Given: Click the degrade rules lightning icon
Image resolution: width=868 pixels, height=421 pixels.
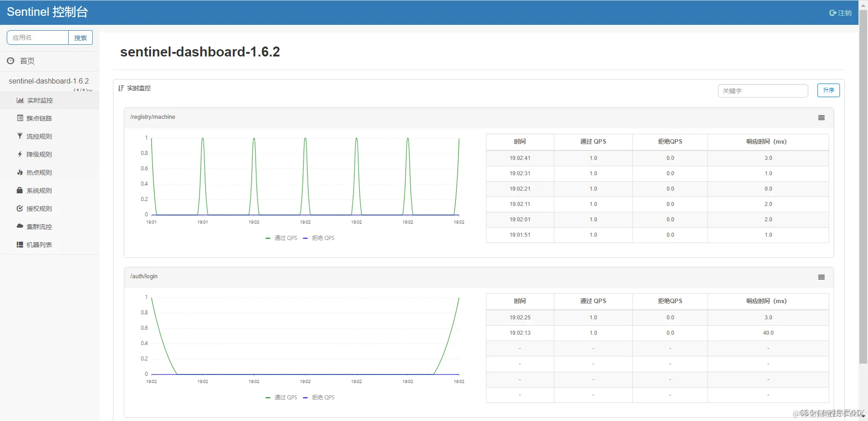Looking at the screenshot, I should click(x=20, y=154).
